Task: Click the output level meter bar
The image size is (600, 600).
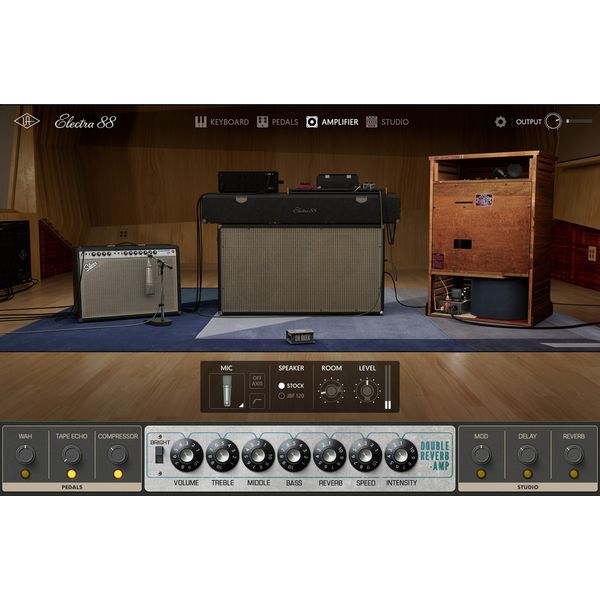Action: pos(579,121)
